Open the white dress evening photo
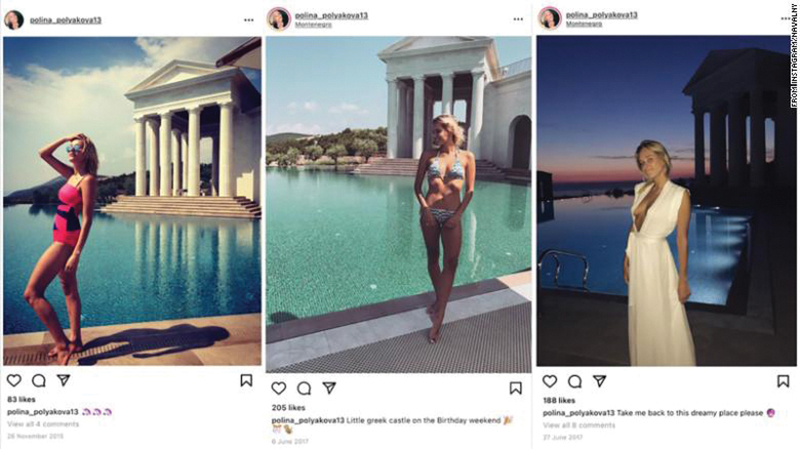800x449 pixels. click(x=666, y=201)
